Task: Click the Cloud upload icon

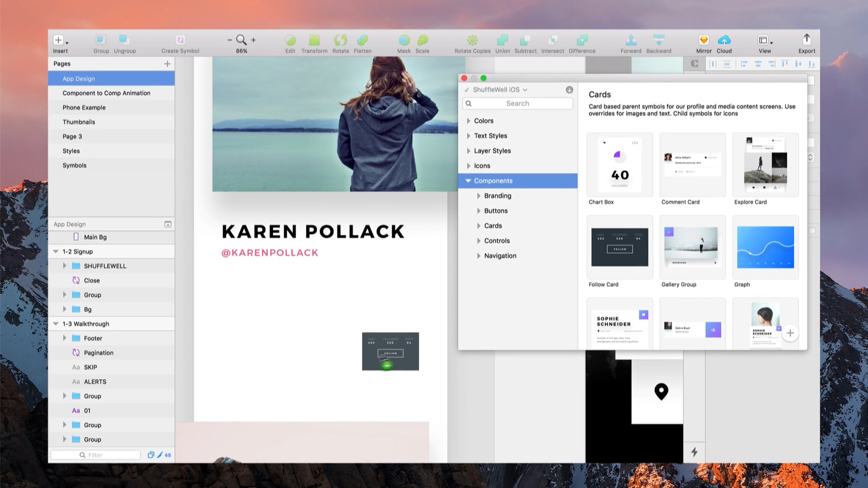Action: [724, 40]
